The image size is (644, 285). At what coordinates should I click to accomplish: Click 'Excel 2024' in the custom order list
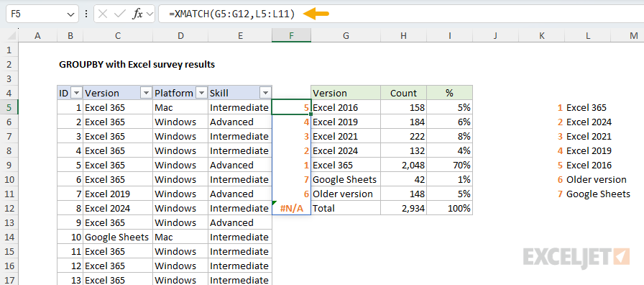tap(589, 122)
